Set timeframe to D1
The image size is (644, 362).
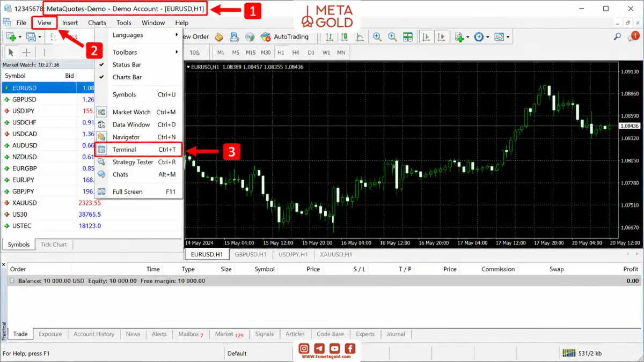(311, 53)
